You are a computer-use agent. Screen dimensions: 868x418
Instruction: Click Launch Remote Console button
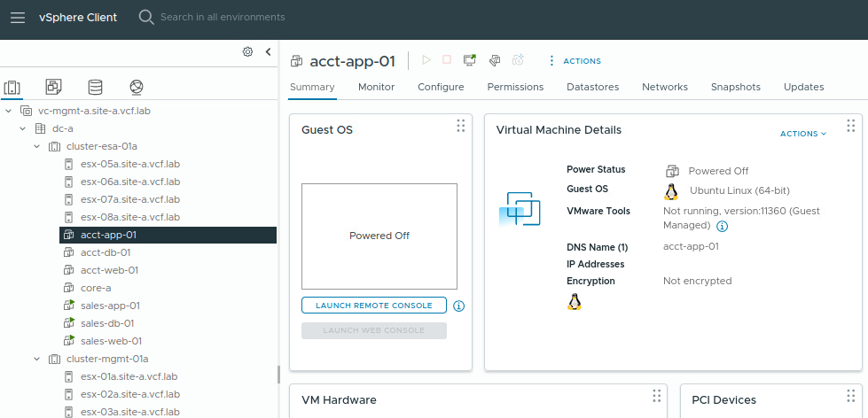click(x=373, y=306)
